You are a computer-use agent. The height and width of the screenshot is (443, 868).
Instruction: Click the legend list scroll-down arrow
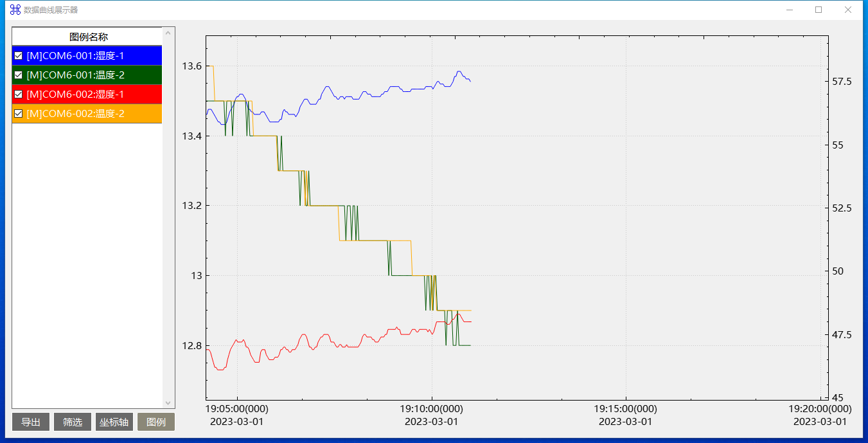(x=168, y=403)
